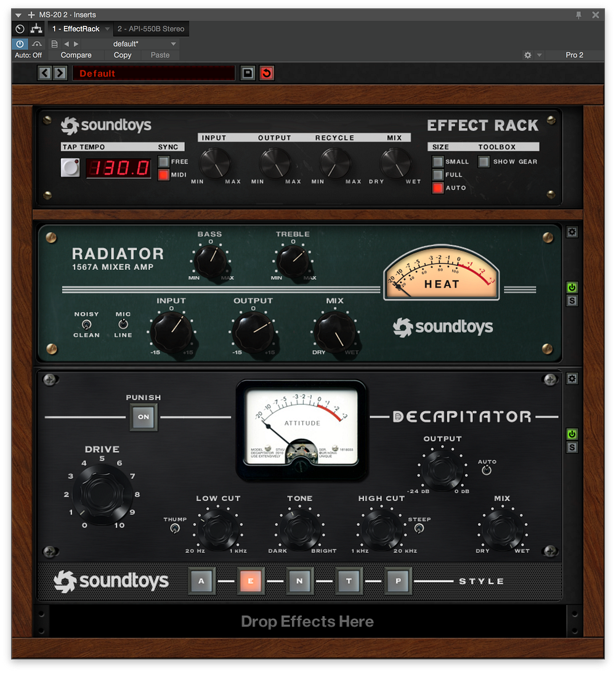Bypass Decapitator with green power icon
Screen dimensions: 616x673
pyautogui.click(x=572, y=434)
